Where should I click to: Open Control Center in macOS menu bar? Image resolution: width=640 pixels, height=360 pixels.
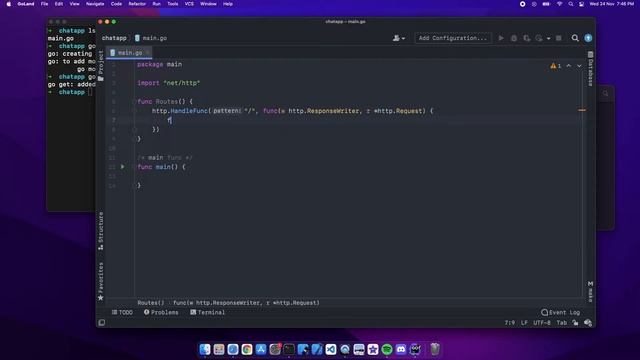click(581, 4)
